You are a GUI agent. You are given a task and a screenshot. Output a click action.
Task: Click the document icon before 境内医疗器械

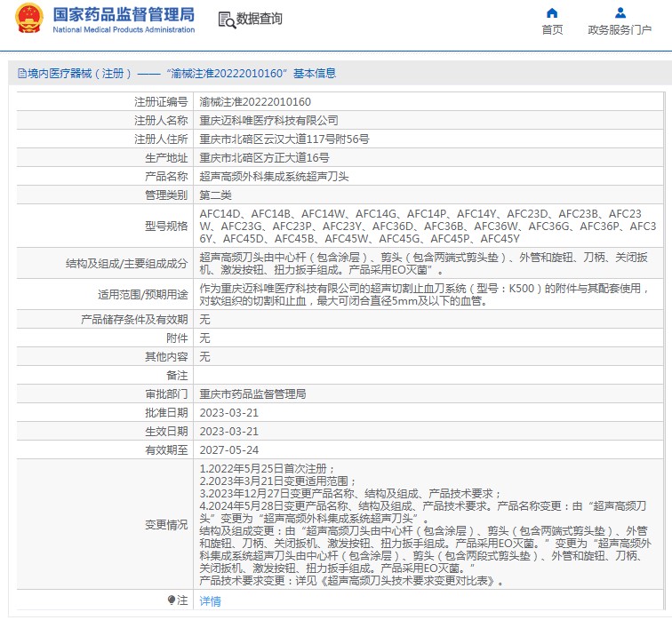[x=22, y=73]
